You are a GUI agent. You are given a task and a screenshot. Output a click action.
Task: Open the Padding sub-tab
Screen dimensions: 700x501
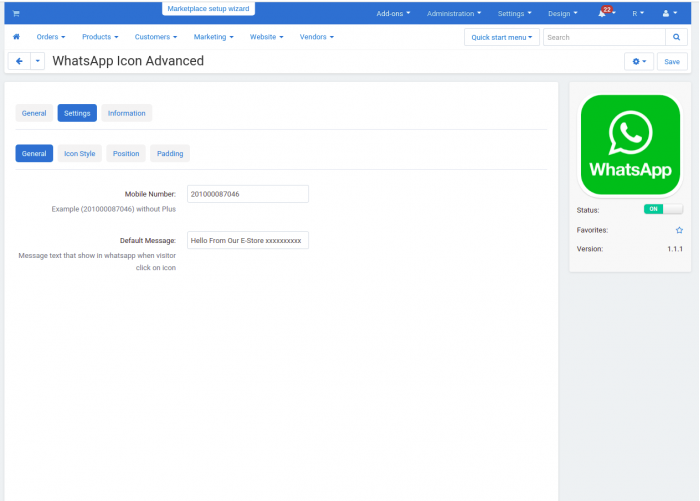170,153
